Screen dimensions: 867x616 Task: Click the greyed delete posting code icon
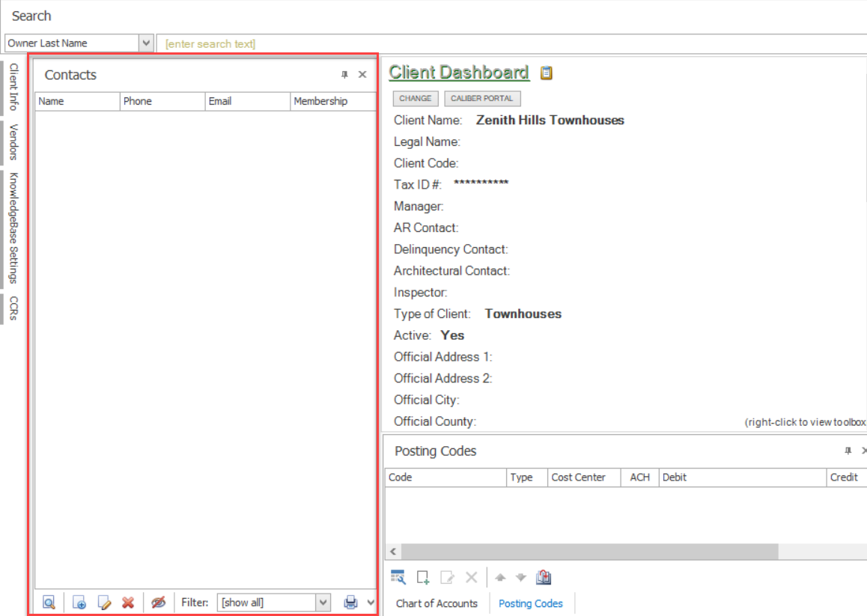pyautogui.click(x=471, y=577)
